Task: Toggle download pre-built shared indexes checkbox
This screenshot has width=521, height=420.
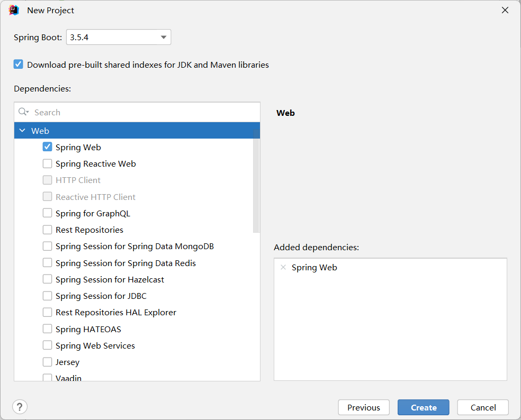Action: 19,65
